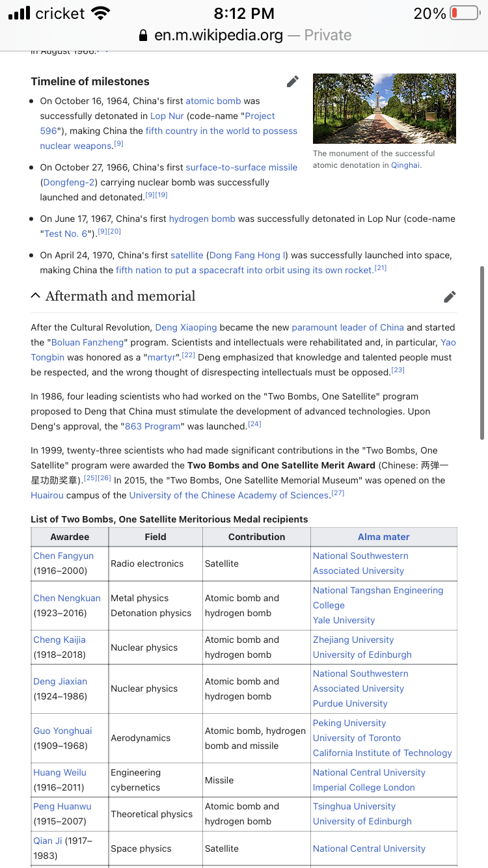This screenshot has height=868, width=488.
Task: Open the Alma mater column header link
Action: click(384, 537)
